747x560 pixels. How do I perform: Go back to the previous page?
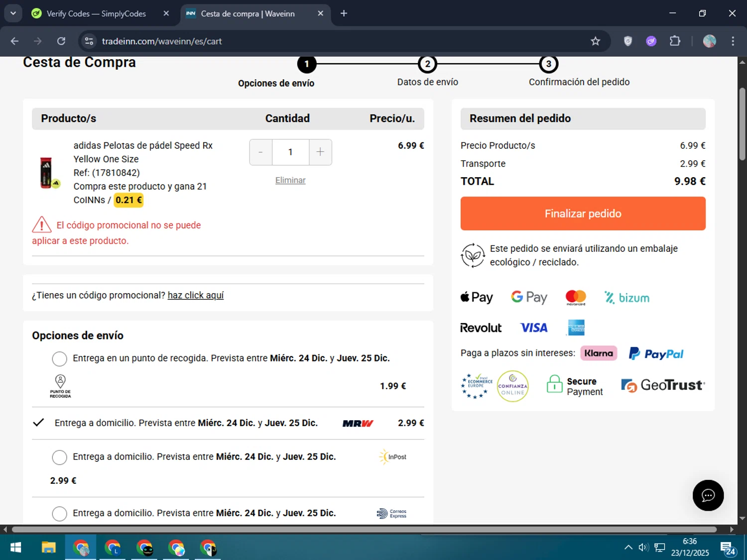tap(14, 41)
